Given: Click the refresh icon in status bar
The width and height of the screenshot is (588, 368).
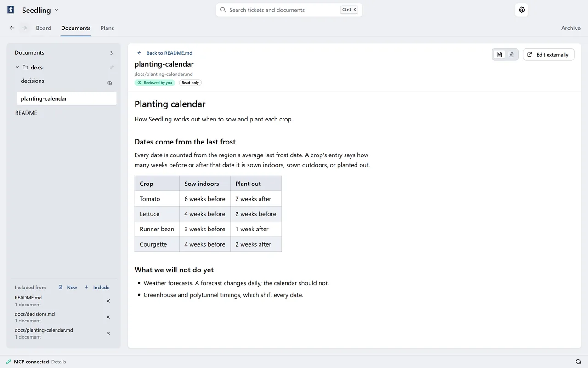Looking at the screenshot, I should coord(578,362).
